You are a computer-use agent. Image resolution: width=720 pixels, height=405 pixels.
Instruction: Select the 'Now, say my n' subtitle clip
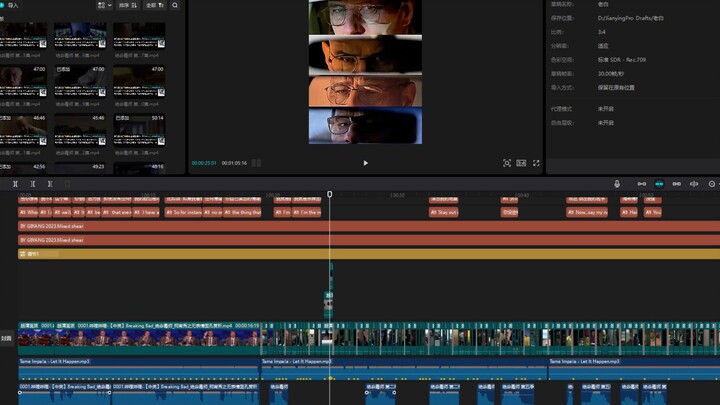(x=587, y=212)
